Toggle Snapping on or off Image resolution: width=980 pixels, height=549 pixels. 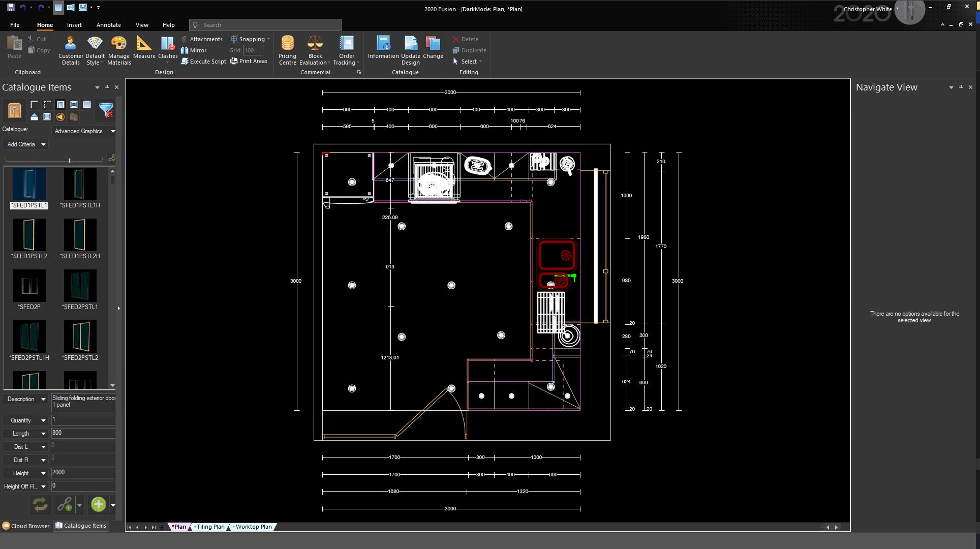(x=250, y=39)
